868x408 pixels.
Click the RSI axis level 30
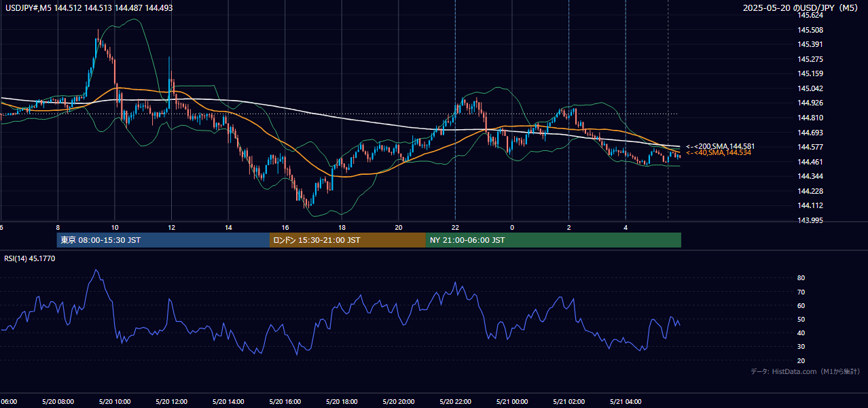801,347
